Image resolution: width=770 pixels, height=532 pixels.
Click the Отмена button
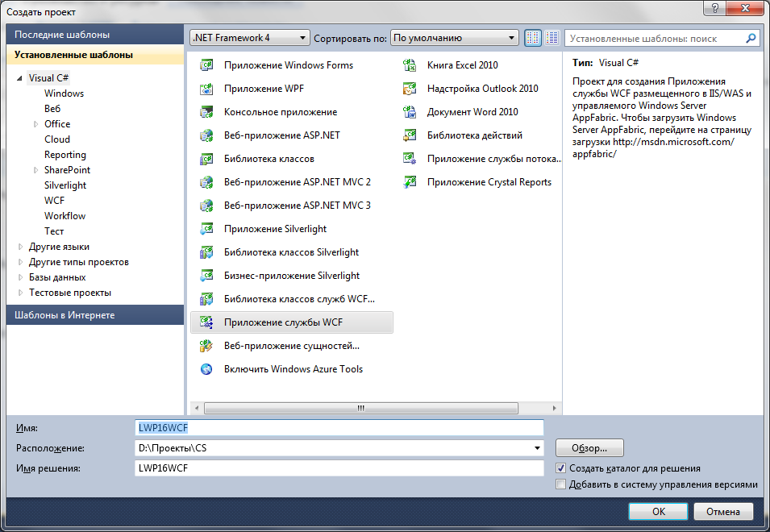(x=723, y=511)
